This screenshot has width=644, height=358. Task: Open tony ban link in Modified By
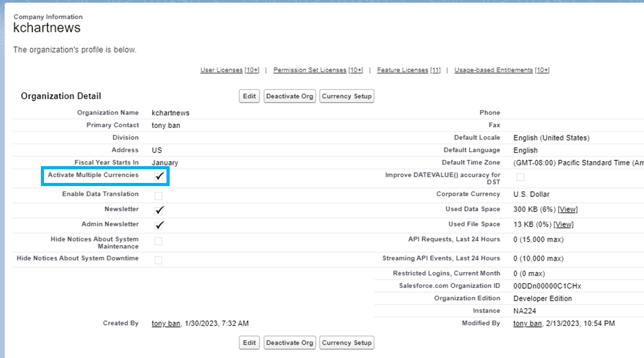tap(528, 323)
